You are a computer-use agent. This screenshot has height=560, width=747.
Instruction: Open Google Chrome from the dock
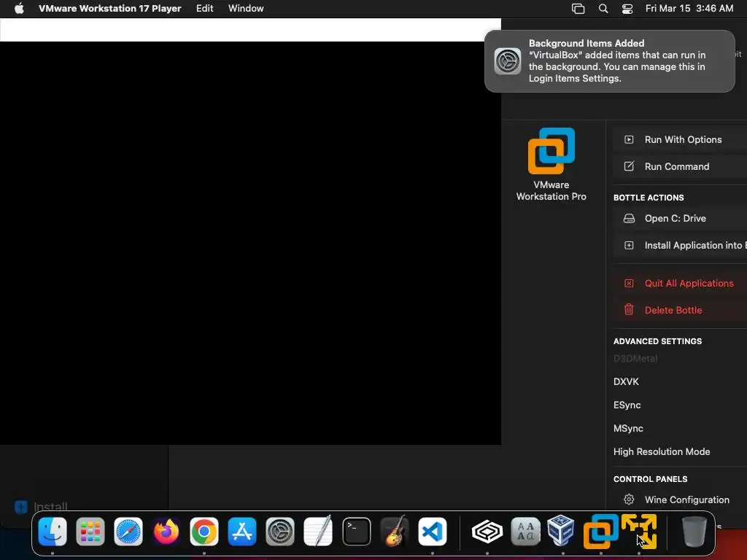point(204,532)
